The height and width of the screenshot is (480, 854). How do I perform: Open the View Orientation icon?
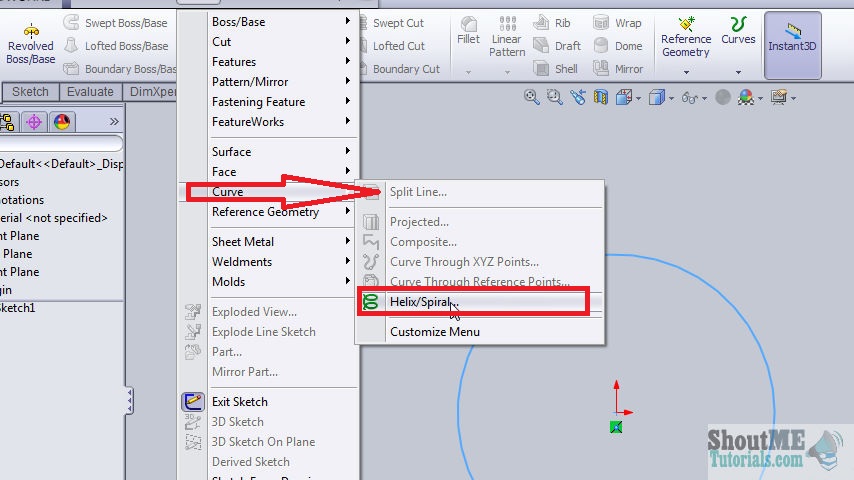pyautogui.click(x=624, y=98)
